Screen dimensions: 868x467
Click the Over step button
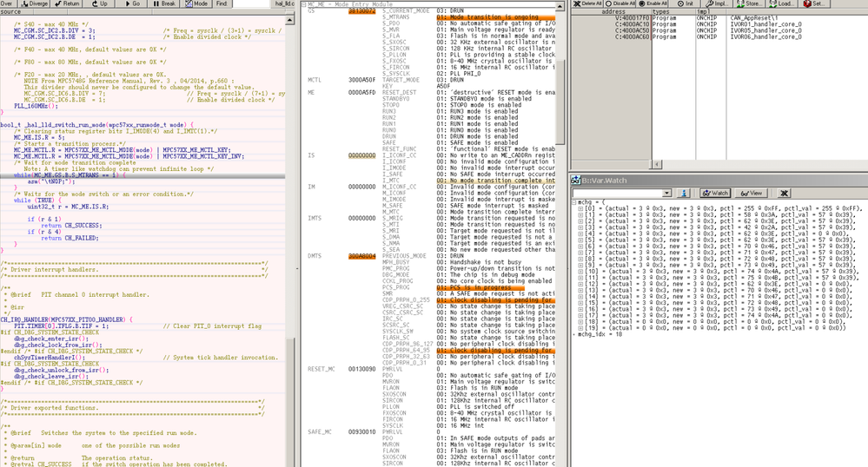point(8,3)
